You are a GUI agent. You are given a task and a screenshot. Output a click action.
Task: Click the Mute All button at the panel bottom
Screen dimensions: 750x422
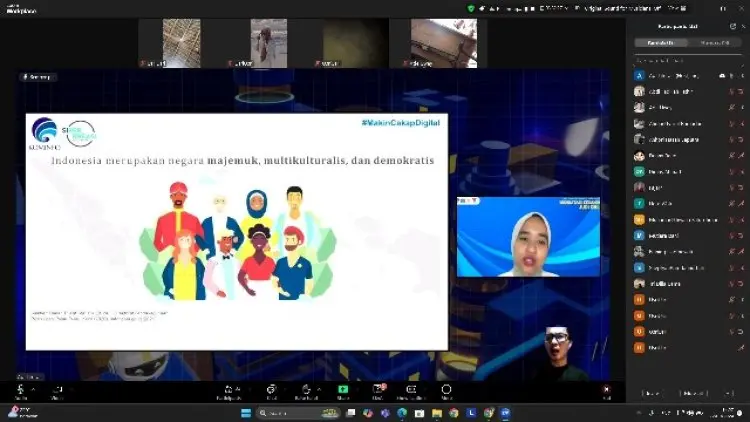tap(693, 393)
